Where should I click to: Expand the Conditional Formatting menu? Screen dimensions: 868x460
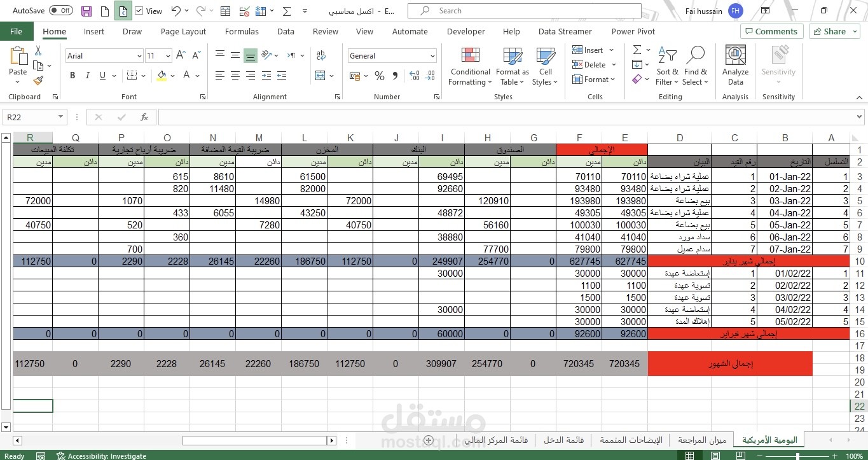click(470, 66)
